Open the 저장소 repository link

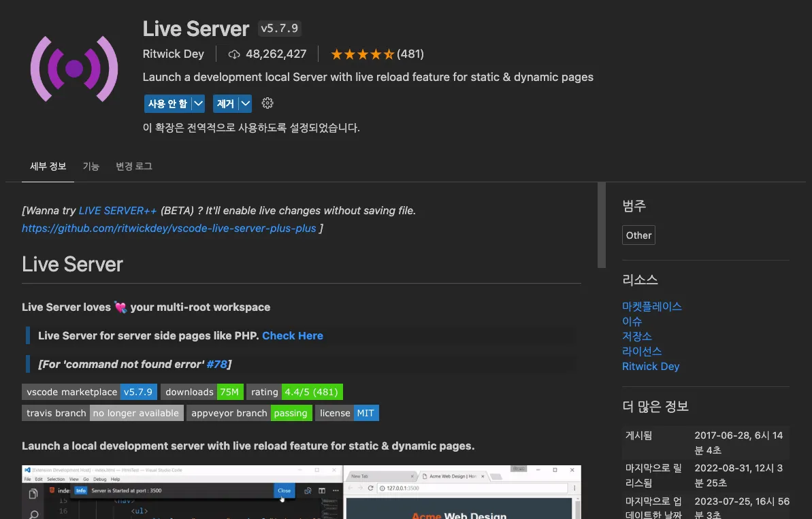[x=637, y=336]
